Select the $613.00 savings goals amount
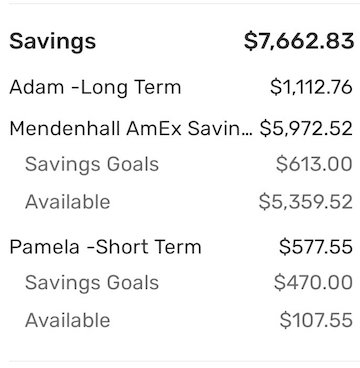Viewport: 360px width, 368px height. (314, 164)
